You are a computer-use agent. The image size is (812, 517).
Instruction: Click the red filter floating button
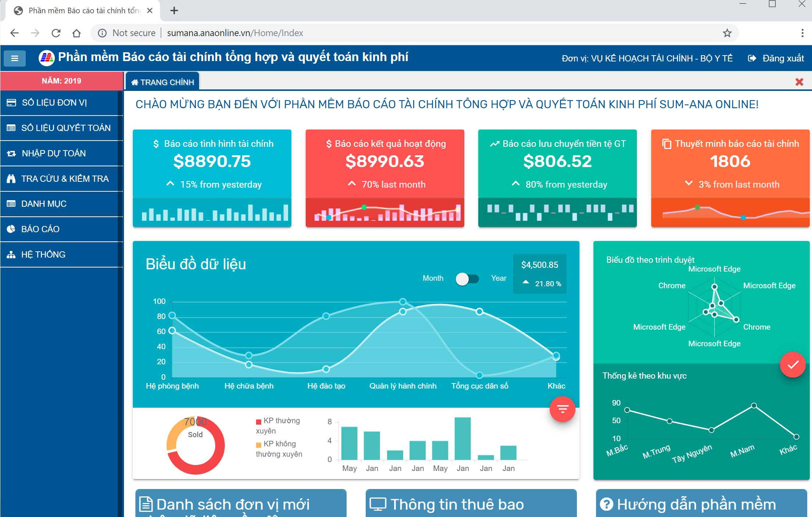[562, 409]
